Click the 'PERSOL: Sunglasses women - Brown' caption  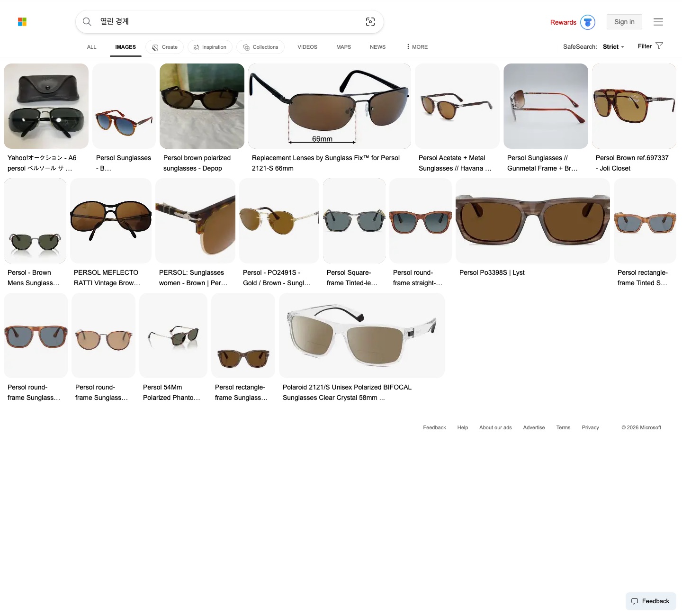coord(194,278)
